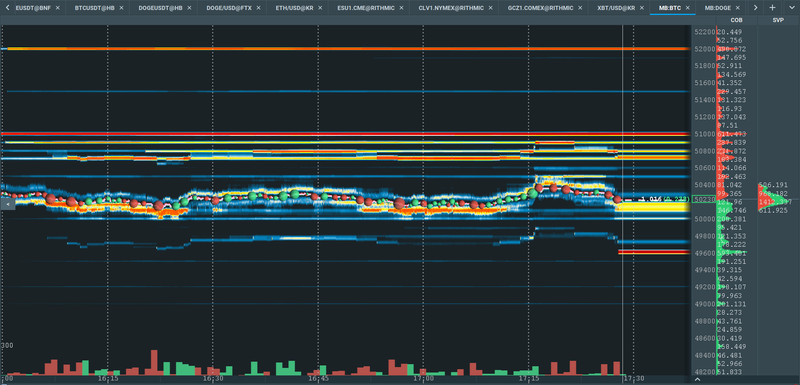Close the BTCUSDT@HB tab
Viewport: 800px width, 385px height.
pyautogui.click(x=122, y=8)
